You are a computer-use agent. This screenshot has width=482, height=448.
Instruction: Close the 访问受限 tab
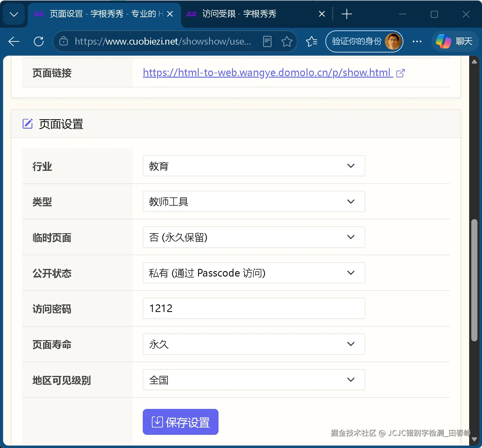(322, 14)
